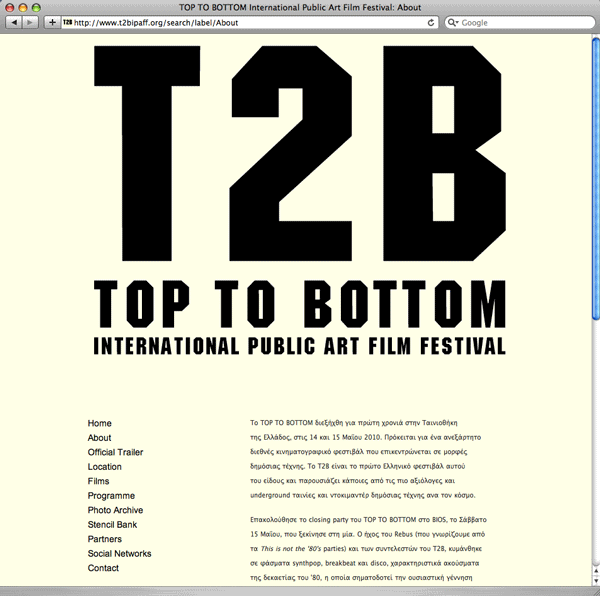Screen dimensions: 600x596
Task: Click the TOP TO BOTTOM title banner
Action: coord(300,304)
